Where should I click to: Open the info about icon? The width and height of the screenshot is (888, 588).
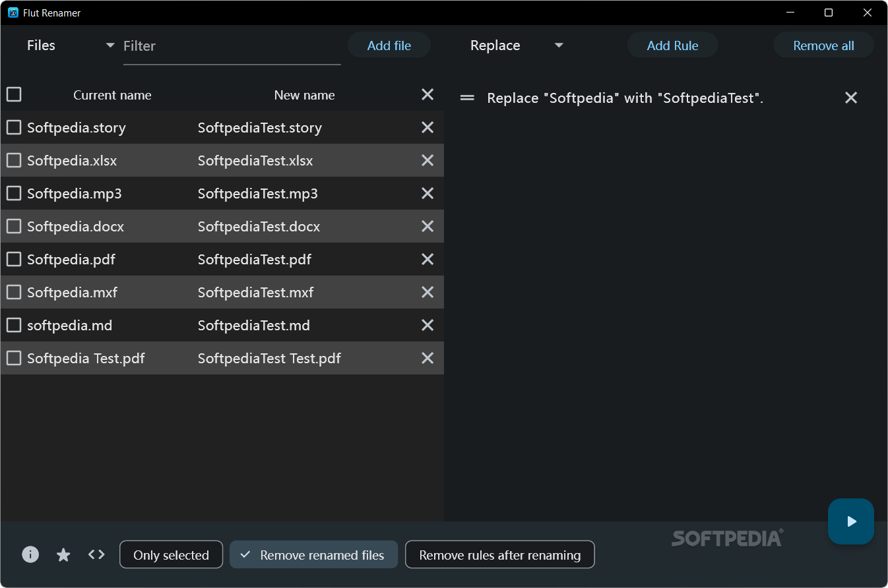point(30,554)
